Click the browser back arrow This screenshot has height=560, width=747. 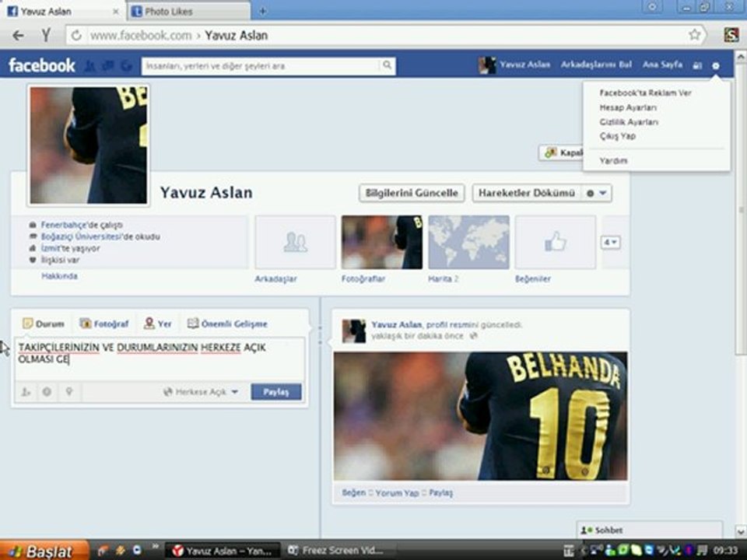pyautogui.click(x=18, y=35)
